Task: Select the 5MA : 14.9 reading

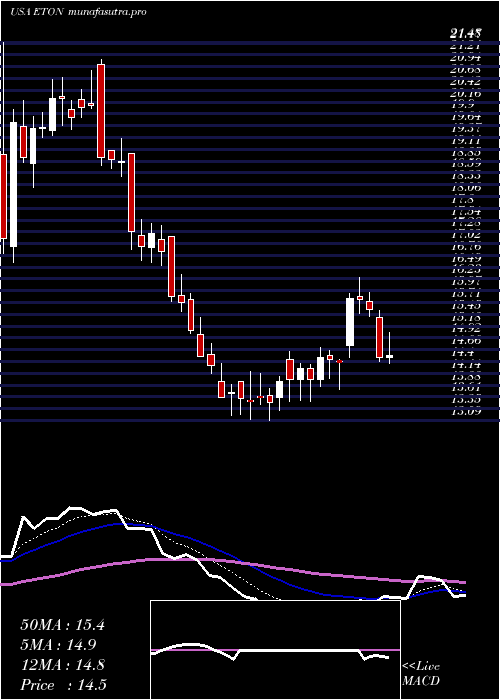Action: point(58,645)
